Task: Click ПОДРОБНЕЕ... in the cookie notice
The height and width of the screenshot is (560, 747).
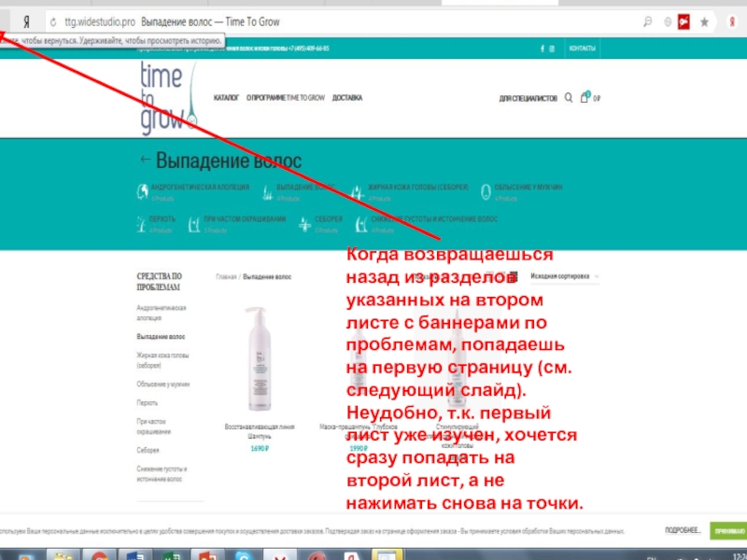Action: pos(683,530)
